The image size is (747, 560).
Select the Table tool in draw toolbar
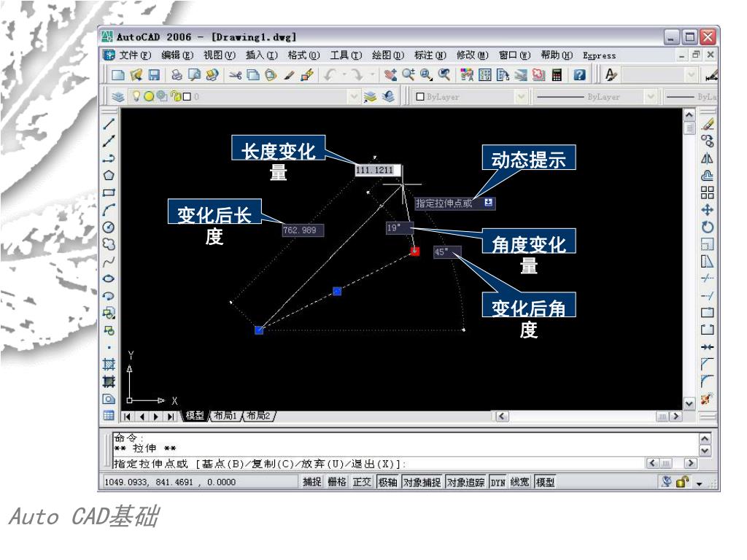(x=109, y=415)
